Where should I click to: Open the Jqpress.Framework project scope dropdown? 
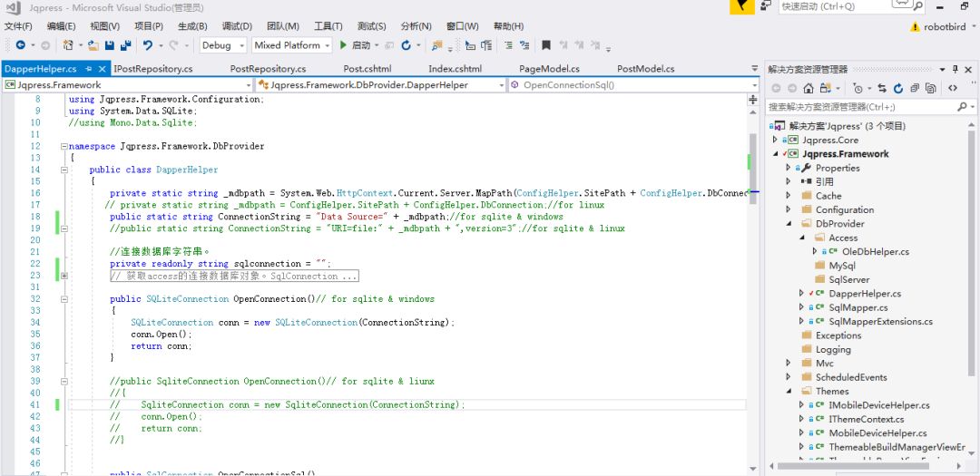(x=248, y=85)
